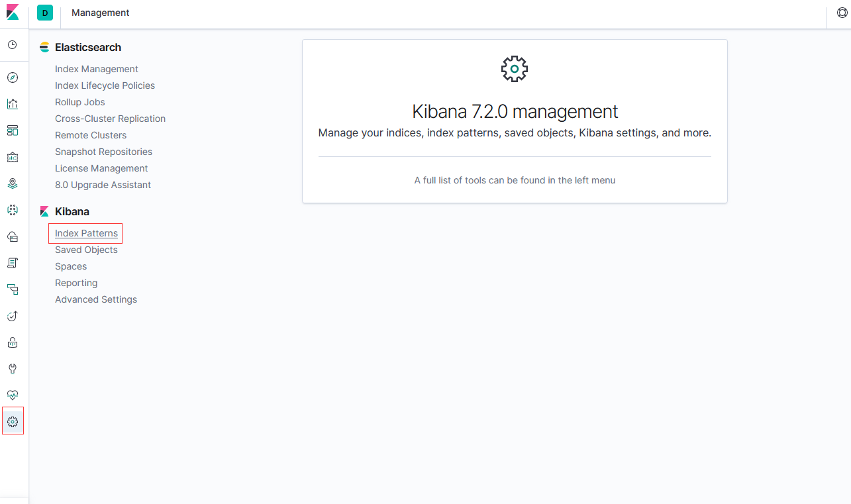Open the Visualize app icon
The image size is (851, 504).
[x=13, y=104]
